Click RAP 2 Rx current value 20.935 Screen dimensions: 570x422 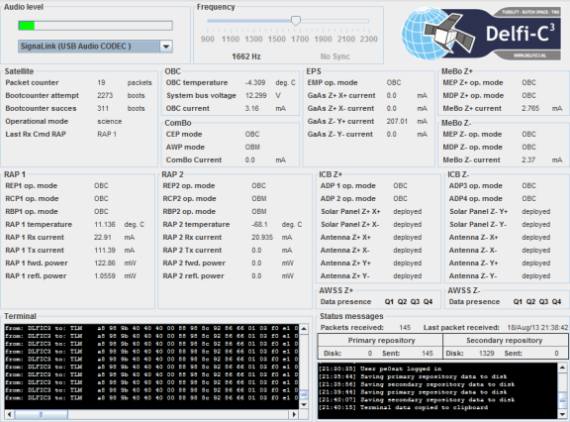point(262,237)
